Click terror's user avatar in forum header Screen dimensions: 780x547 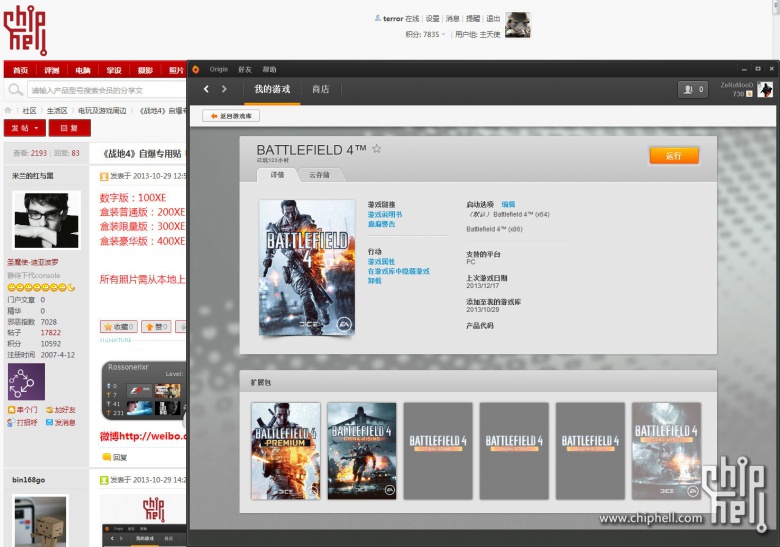tap(518, 25)
